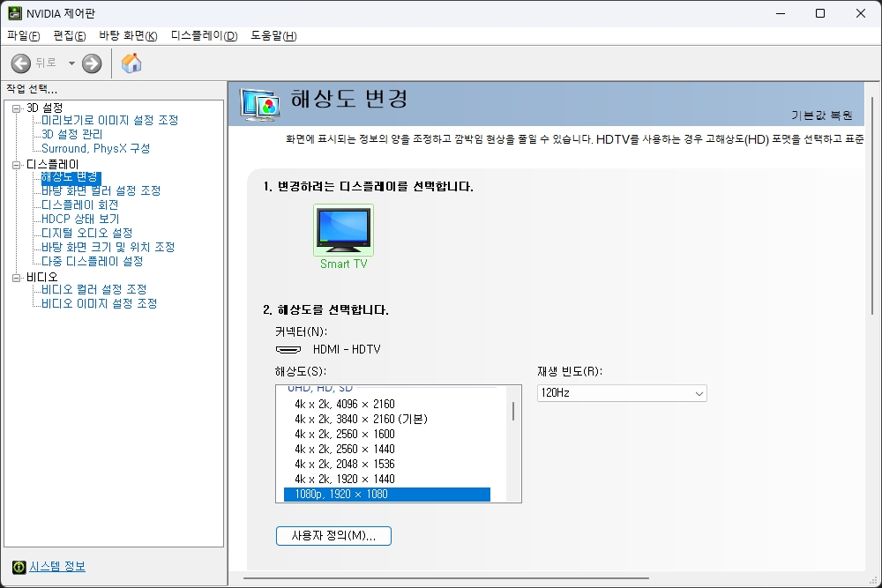This screenshot has height=588, width=882.
Task: Open HDCP 상태 보기 page
Action: pyautogui.click(x=80, y=219)
